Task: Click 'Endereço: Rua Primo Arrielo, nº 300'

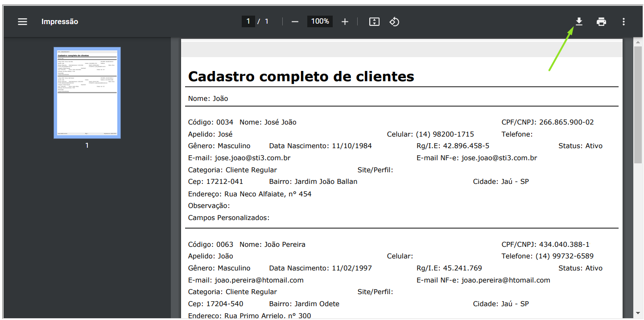Action: coord(250,316)
